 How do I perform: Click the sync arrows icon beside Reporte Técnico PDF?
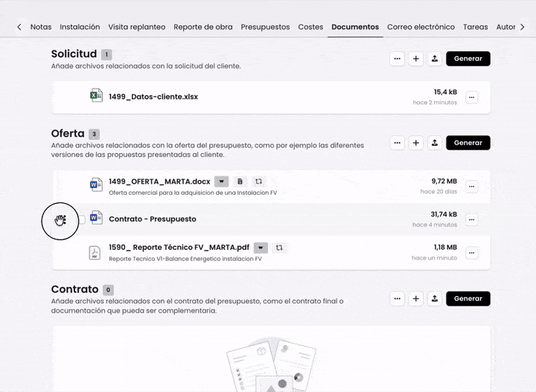279,248
